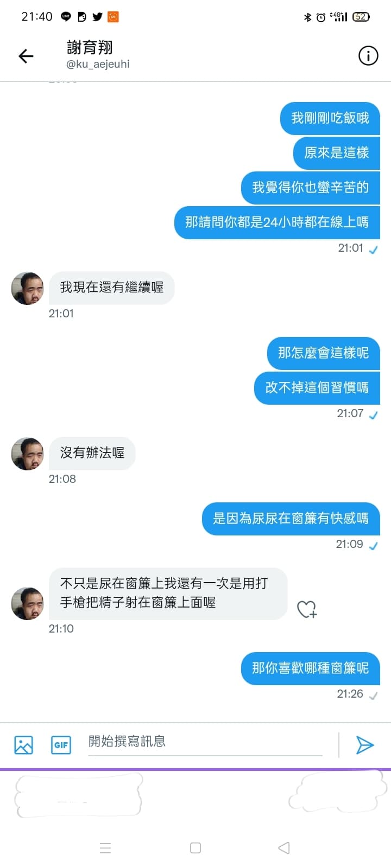
Task: Tap the avatar next to the 21:01 message
Action: point(27,288)
